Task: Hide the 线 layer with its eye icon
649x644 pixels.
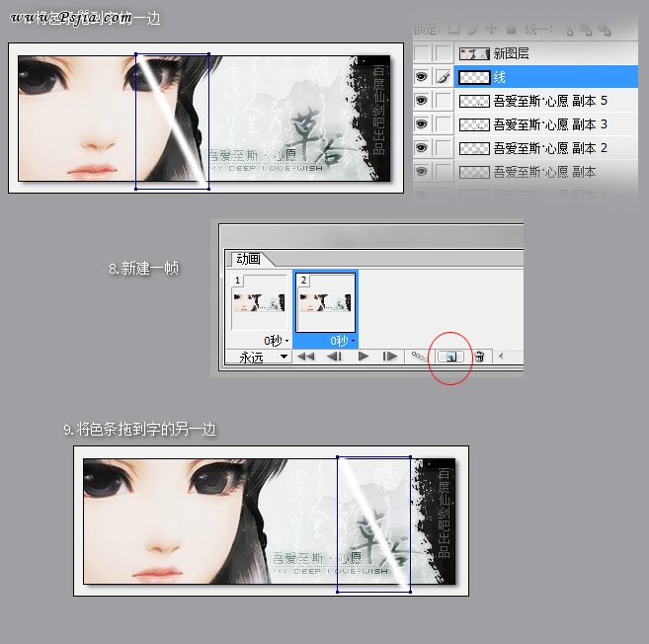Action: pos(423,76)
